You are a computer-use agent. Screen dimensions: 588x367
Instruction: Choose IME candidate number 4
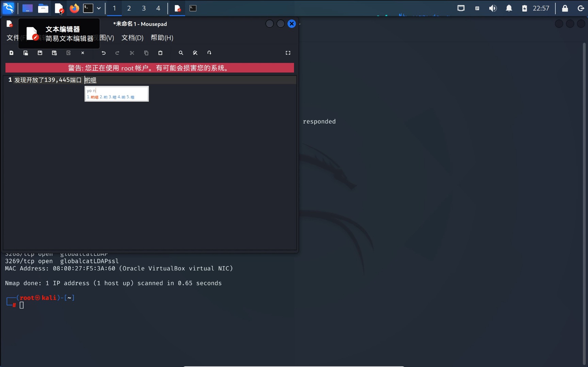click(121, 97)
